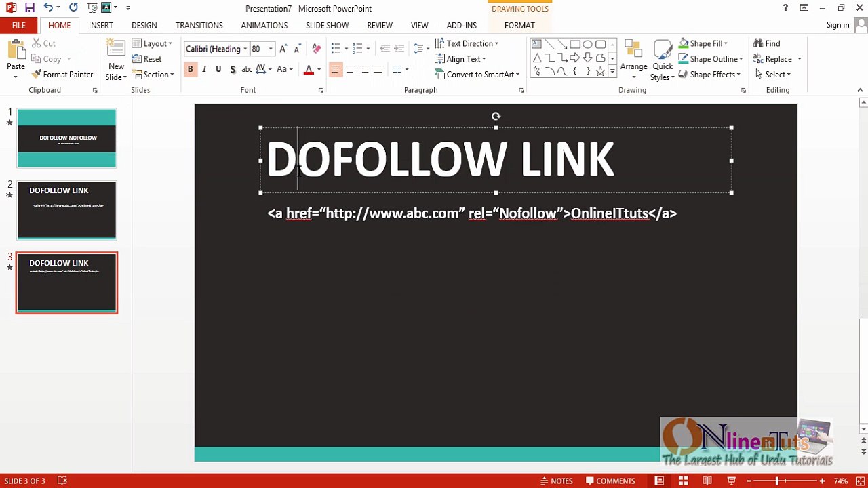Switch to the INSERT tab

pos(100,25)
